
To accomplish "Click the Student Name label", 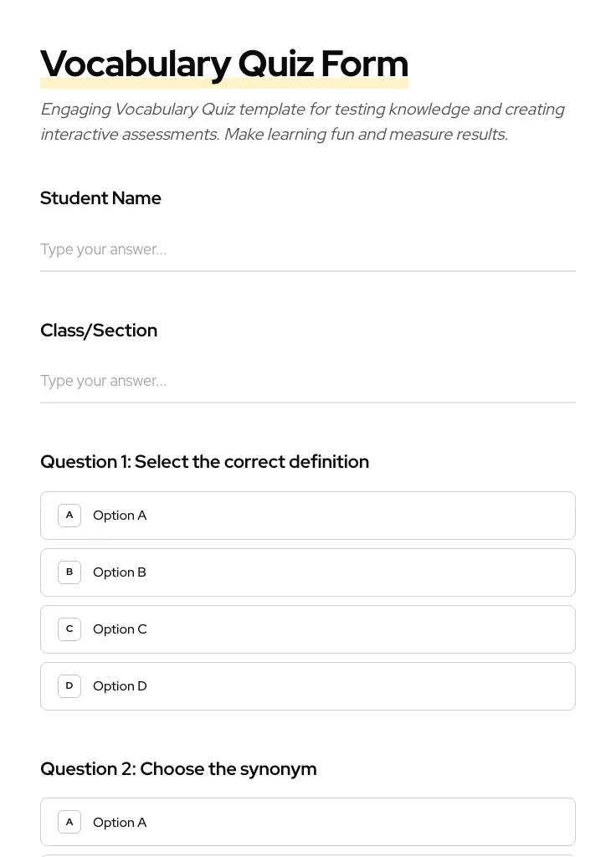I will click(x=100, y=198).
